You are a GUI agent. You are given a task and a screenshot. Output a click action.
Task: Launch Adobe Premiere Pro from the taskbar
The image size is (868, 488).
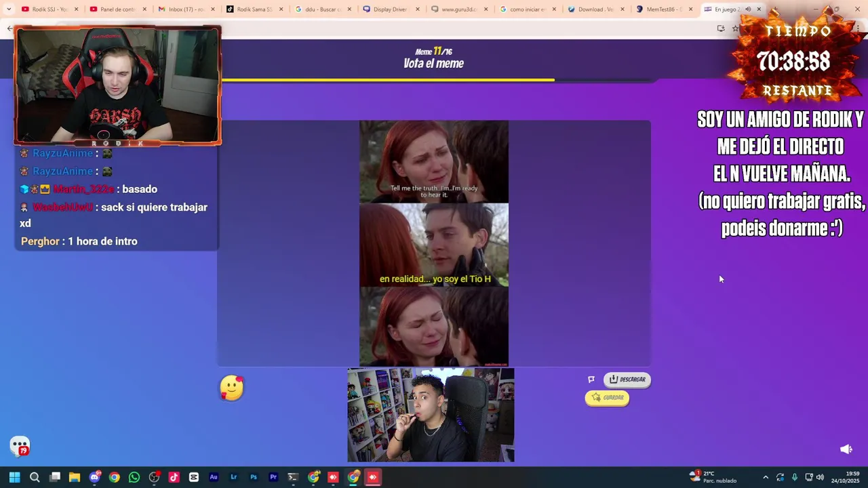pos(273,477)
